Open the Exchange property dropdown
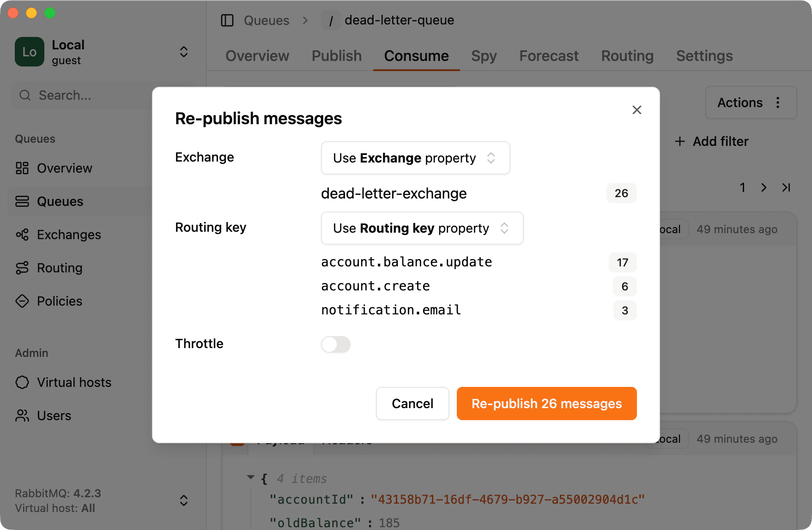This screenshot has height=530, width=812. pyautogui.click(x=415, y=158)
